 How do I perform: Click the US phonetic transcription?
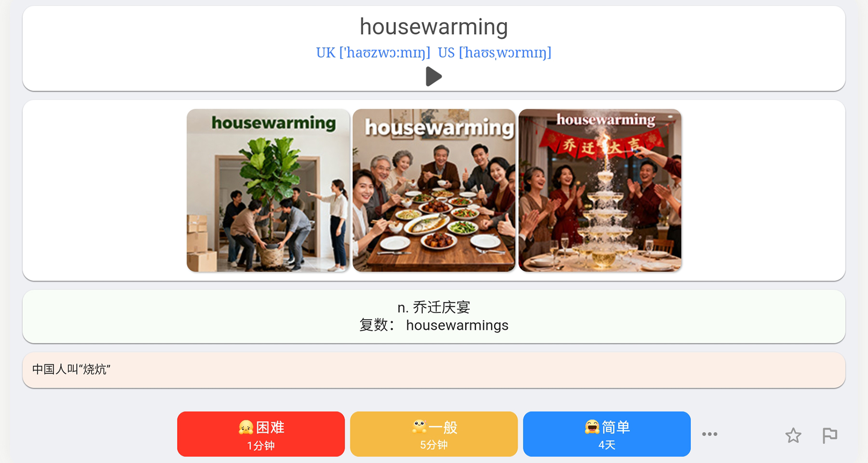(x=494, y=52)
